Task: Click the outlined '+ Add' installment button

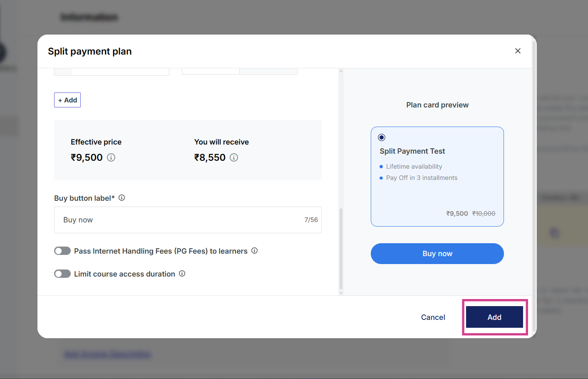Action: [x=67, y=100]
